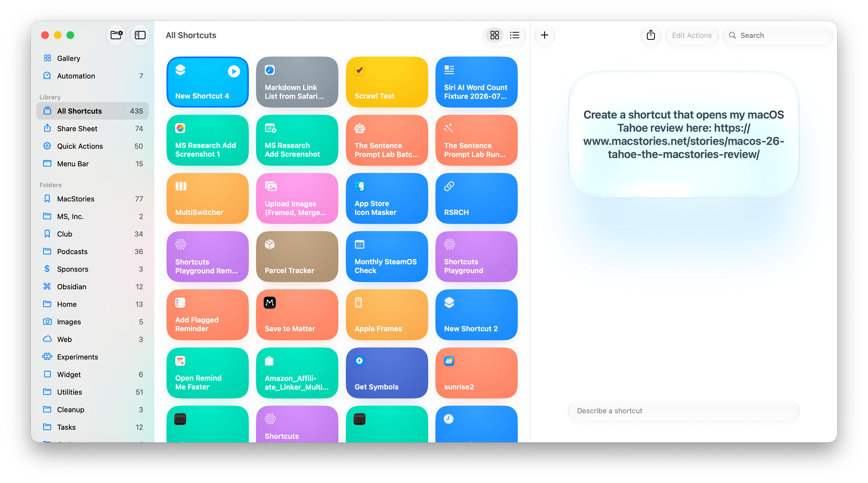Image resolution: width=868 pixels, height=483 pixels.
Task: Click the shopping bag icon on Amazon_Affiliate_Linker
Action: click(x=269, y=361)
